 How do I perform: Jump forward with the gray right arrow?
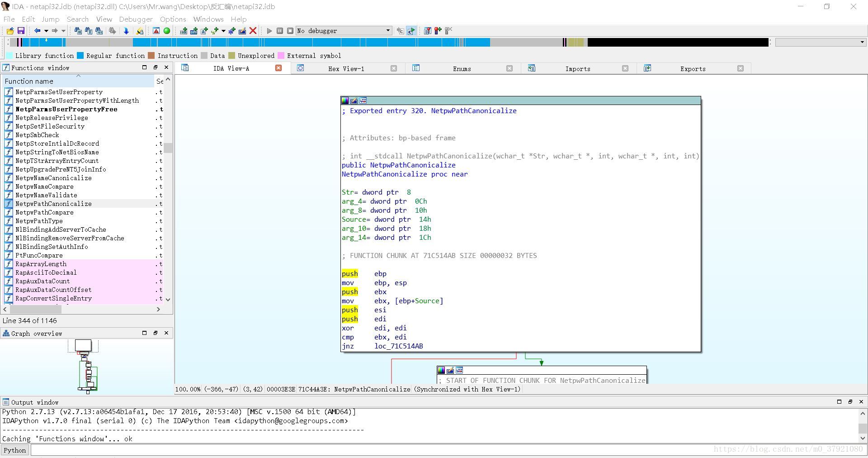55,31
